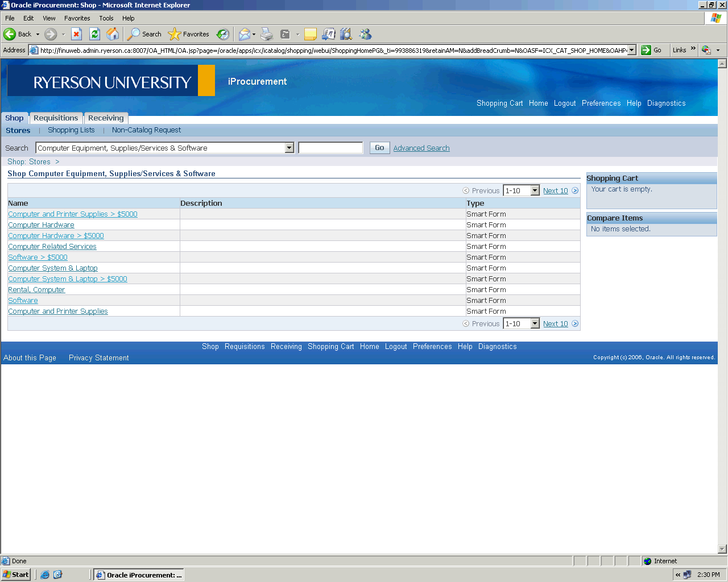Click the Print toolbar icon

click(267, 34)
